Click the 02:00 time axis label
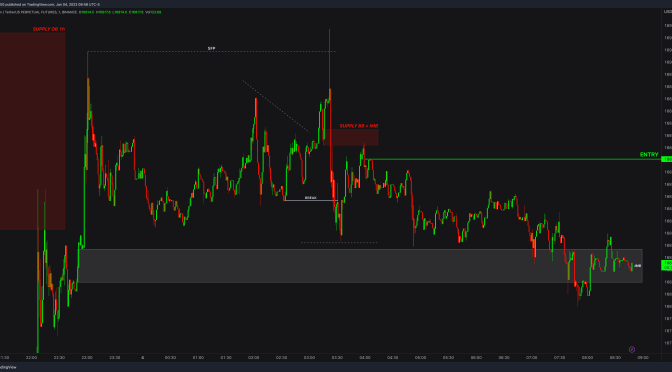Viewport: 672px width, 372px height. [x=254, y=357]
